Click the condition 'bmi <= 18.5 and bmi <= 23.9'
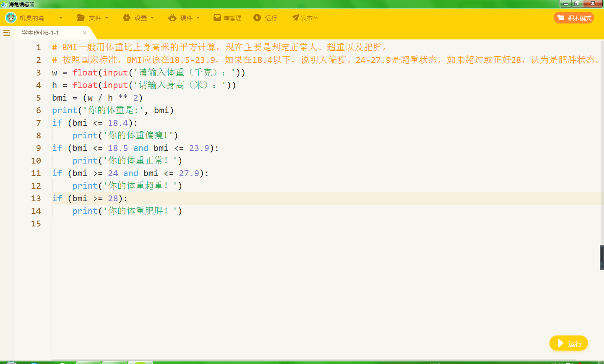The width and height of the screenshot is (604, 364). click(x=141, y=148)
